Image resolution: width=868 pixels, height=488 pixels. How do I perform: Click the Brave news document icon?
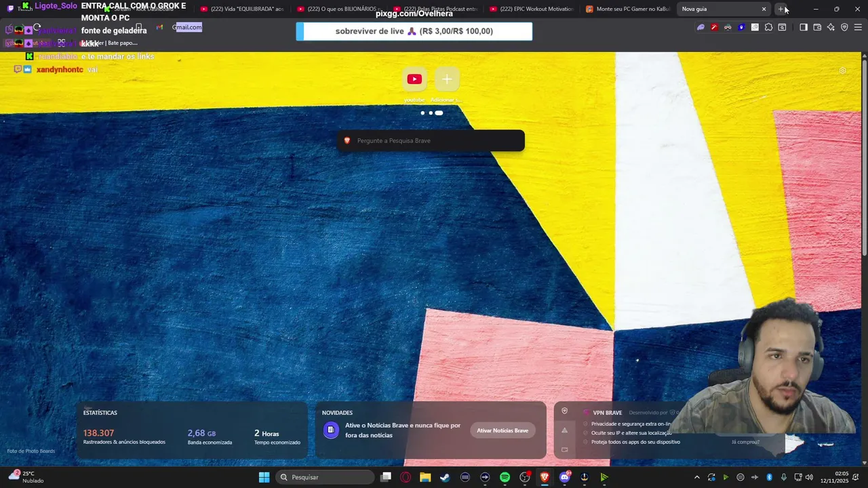330,430
